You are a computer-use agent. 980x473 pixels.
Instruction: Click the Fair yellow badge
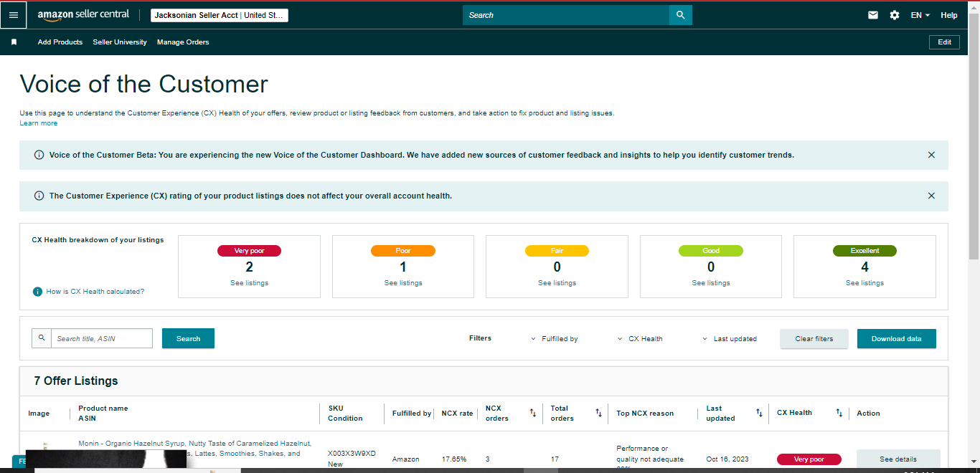pos(557,251)
